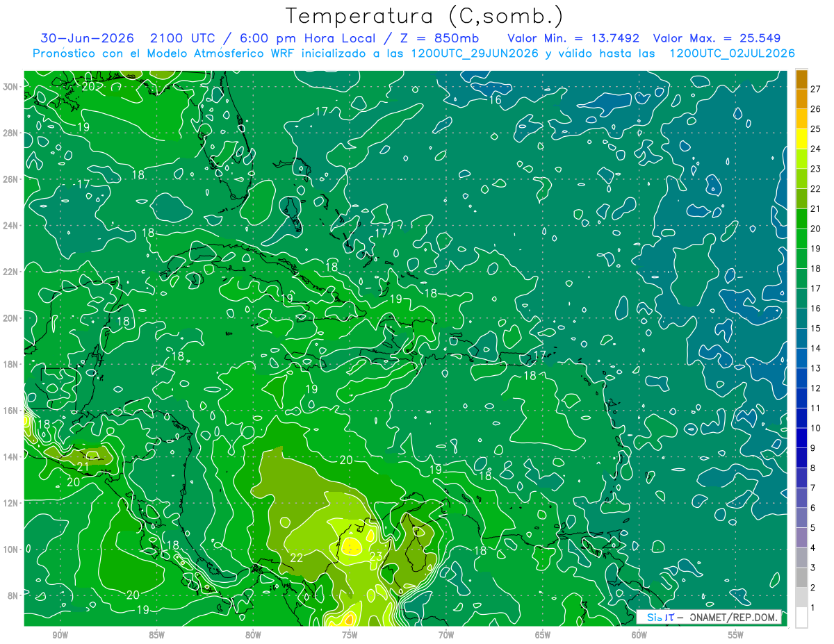Click "Valor Min. = 13.7492" text
This screenshot has width=834, height=644.
point(573,38)
